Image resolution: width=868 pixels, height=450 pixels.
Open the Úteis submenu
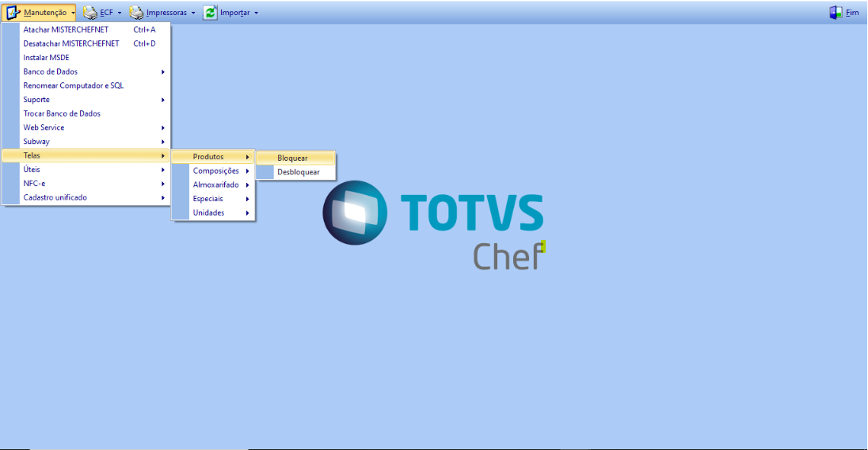point(86,170)
